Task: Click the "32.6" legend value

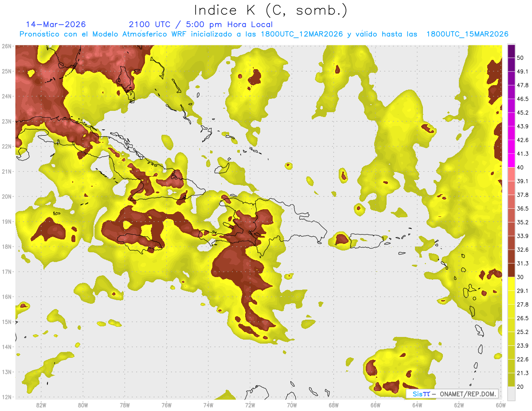Action: (x=523, y=250)
